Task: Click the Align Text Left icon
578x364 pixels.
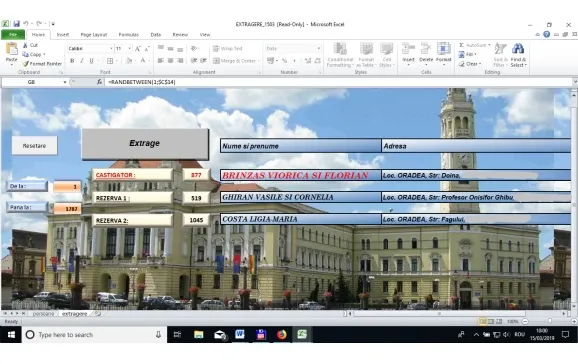Action: [161, 61]
